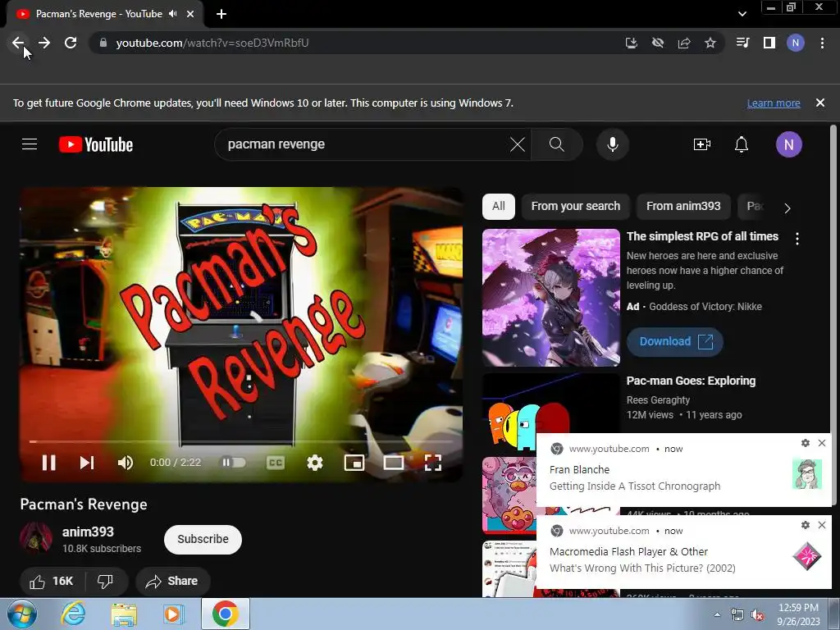Click the magnifier search button
840x630 pixels.
(x=557, y=144)
